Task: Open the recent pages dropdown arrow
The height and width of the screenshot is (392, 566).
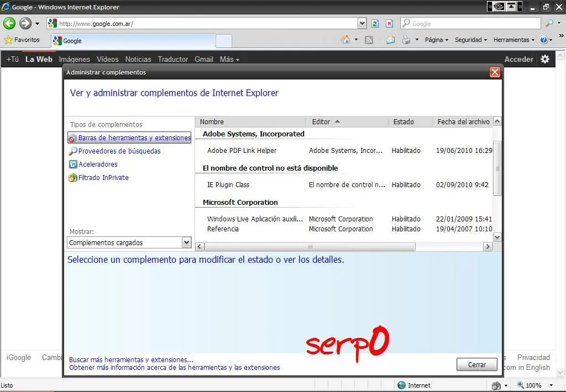Action: tap(37, 24)
